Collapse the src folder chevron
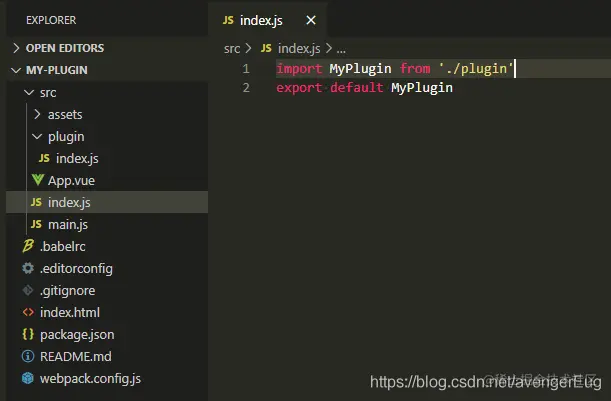This screenshot has width=611, height=401. point(29,92)
